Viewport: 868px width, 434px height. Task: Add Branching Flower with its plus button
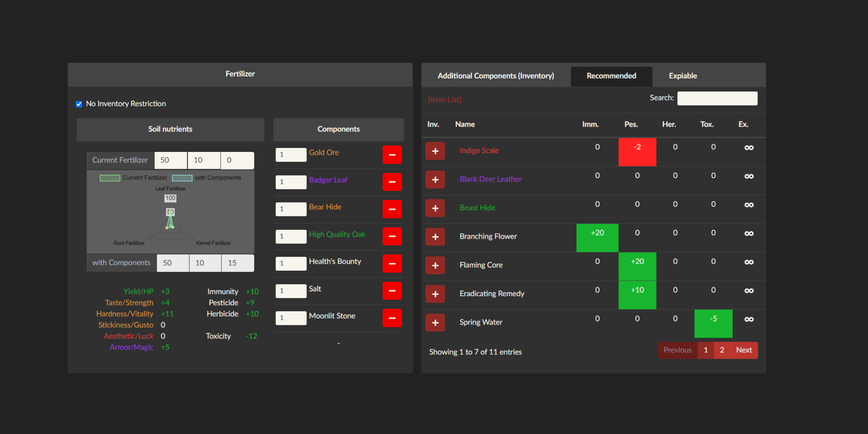[x=435, y=237]
